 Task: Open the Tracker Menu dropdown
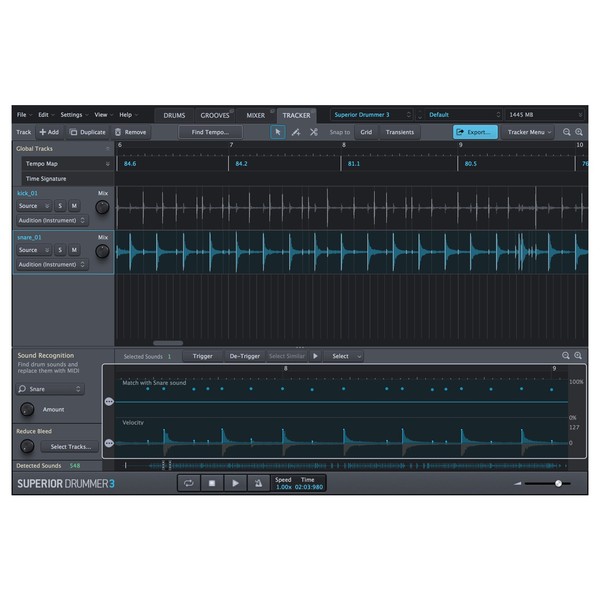529,132
